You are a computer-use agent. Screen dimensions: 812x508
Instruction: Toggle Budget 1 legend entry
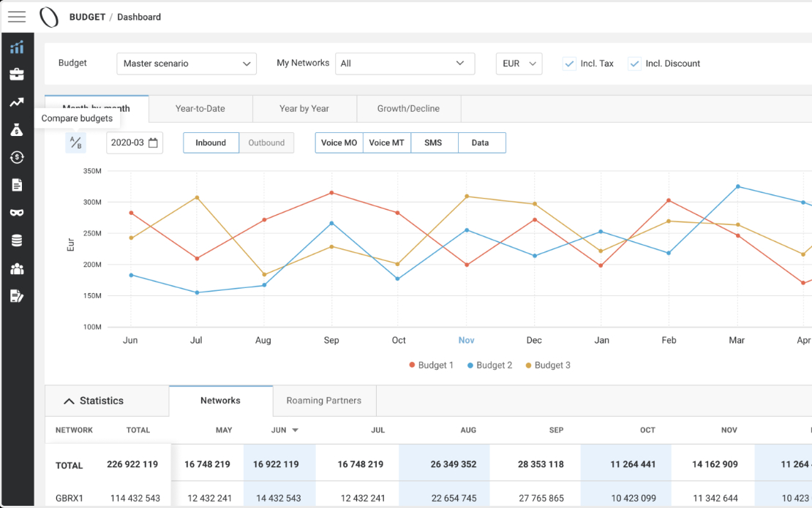pyautogui.click(x=432, y=365)
